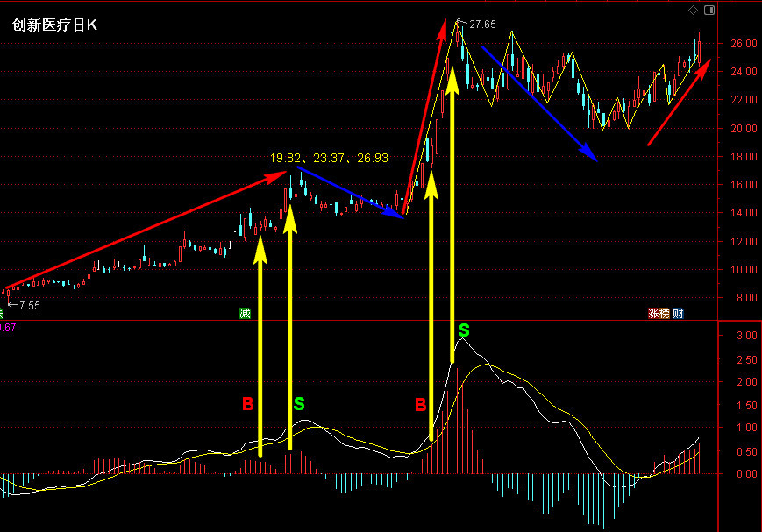Viewport: 762px width, 532px height.
Task: Click the 18.00 price axis label
Action: (744, 156)
